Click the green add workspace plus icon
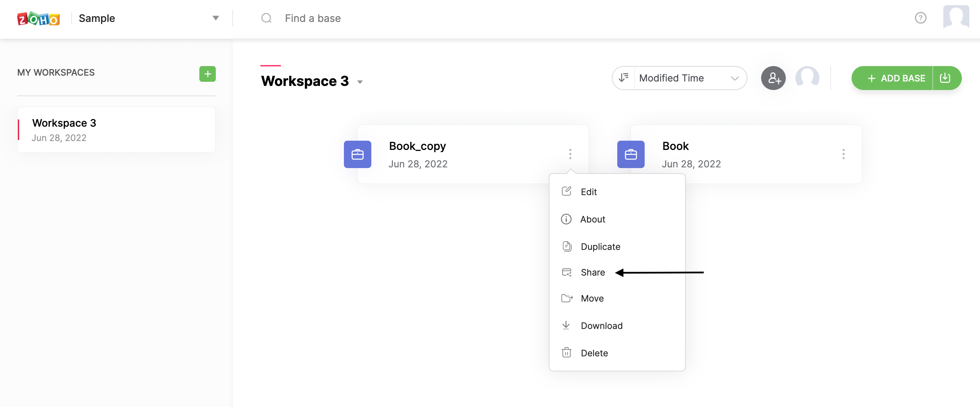Image resolution: width=980 pixels, height=407 pixels. point(207,74)
